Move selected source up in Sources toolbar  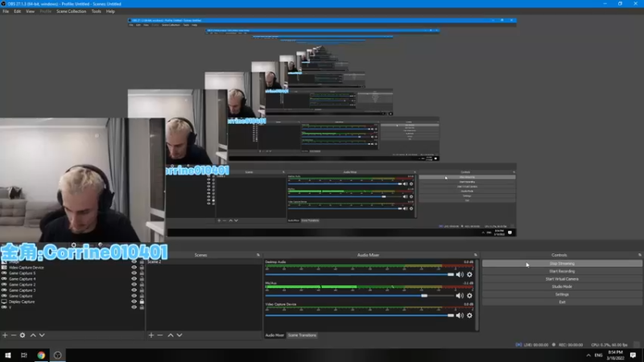[33, 335]
